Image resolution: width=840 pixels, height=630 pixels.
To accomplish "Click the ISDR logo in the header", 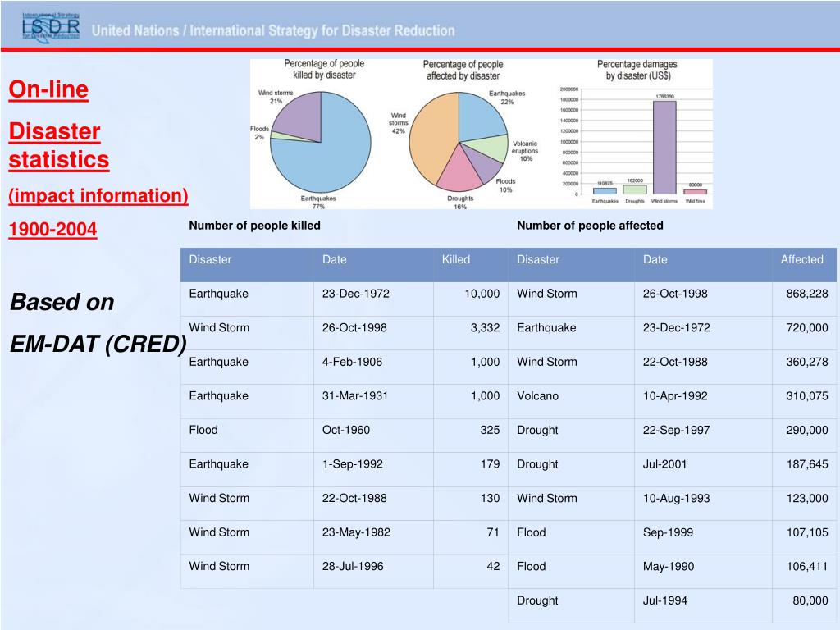I will tap(51, 26).
